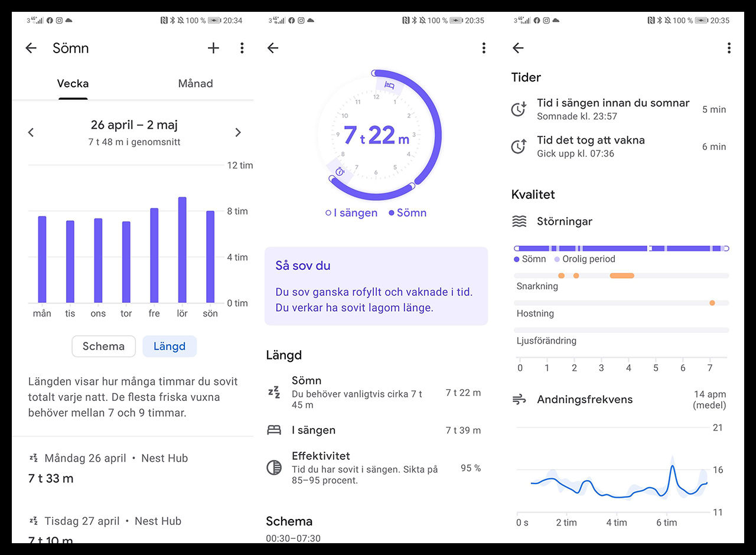Image resolution: width=756 pixels, height=555 pixels.
Task: Advance to next week after 2 maj
Action: point(238,132)
